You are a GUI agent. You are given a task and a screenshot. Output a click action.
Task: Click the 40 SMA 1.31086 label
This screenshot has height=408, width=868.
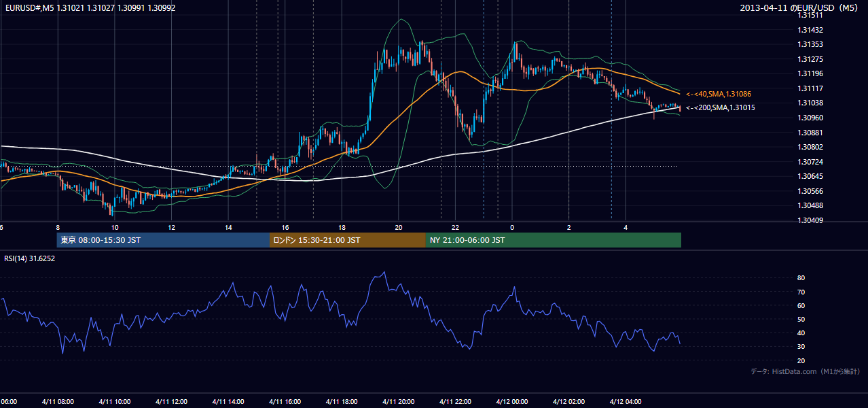click(x=719, y=94)
